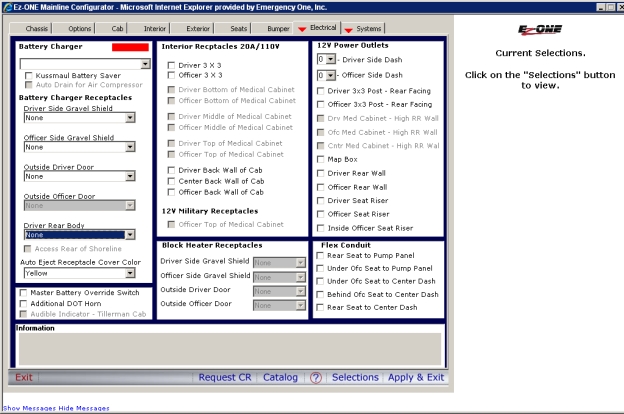Check Officer 3x3 Post - Rear Facing
Screen dimensions: 624x414
click(320, 104)
